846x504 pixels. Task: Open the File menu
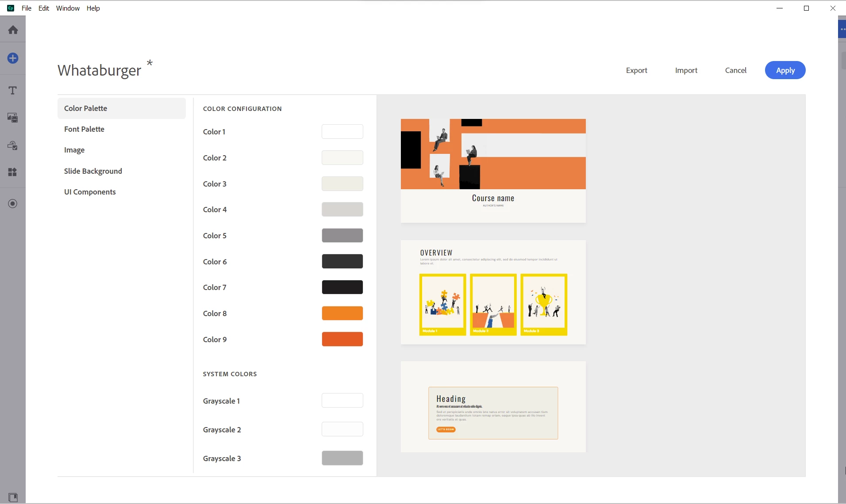tap(27, 8)
